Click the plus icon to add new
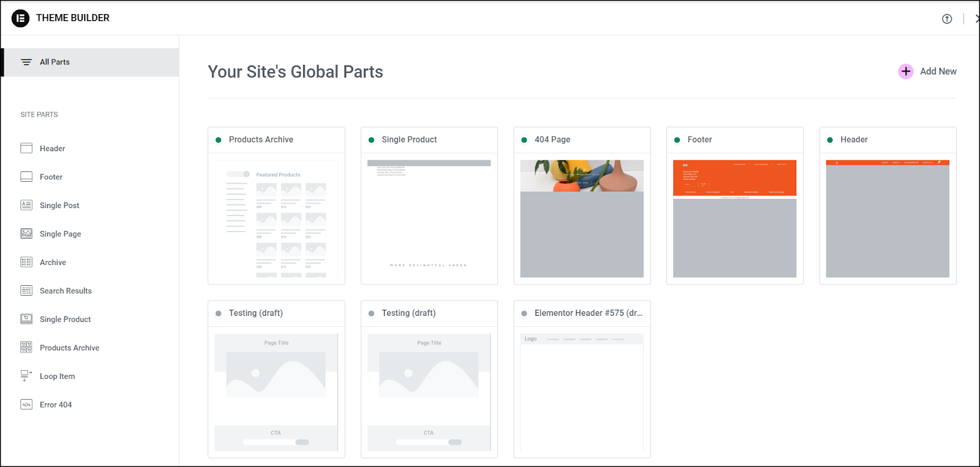Viewport: 980px width, 467px height. pos(906,72)
